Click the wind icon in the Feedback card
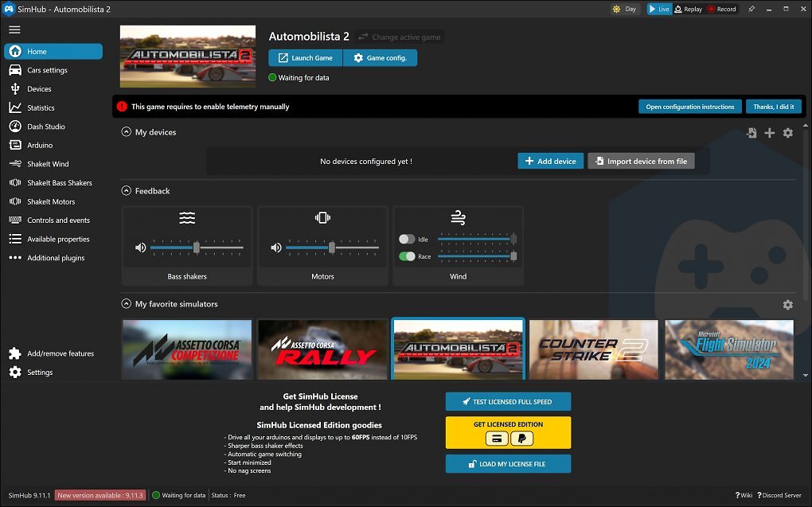This screenshot has width=812, height=507. coord(458,217)
